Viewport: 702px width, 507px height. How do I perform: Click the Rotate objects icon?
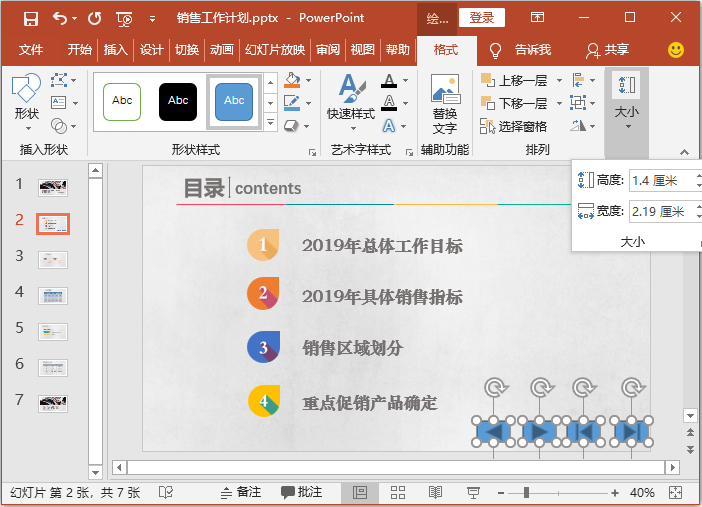pyautogui.click(x=578, y=126)
